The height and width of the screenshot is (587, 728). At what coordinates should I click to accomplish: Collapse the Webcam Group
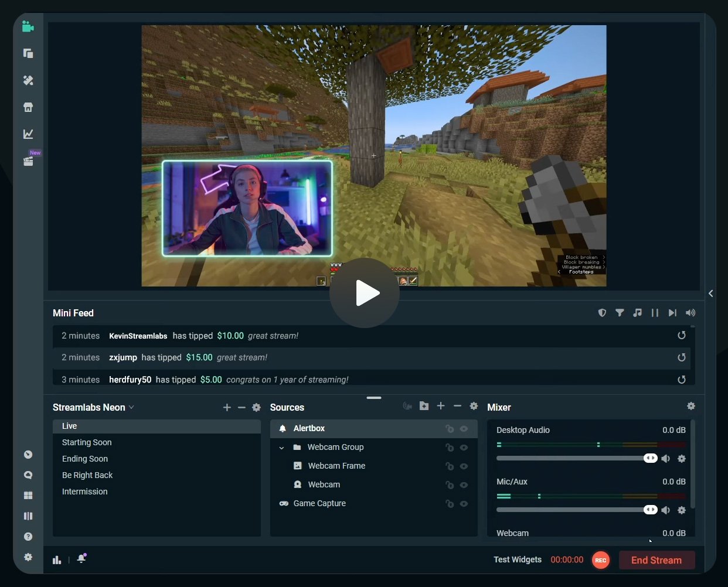click(x=281, y=448)
